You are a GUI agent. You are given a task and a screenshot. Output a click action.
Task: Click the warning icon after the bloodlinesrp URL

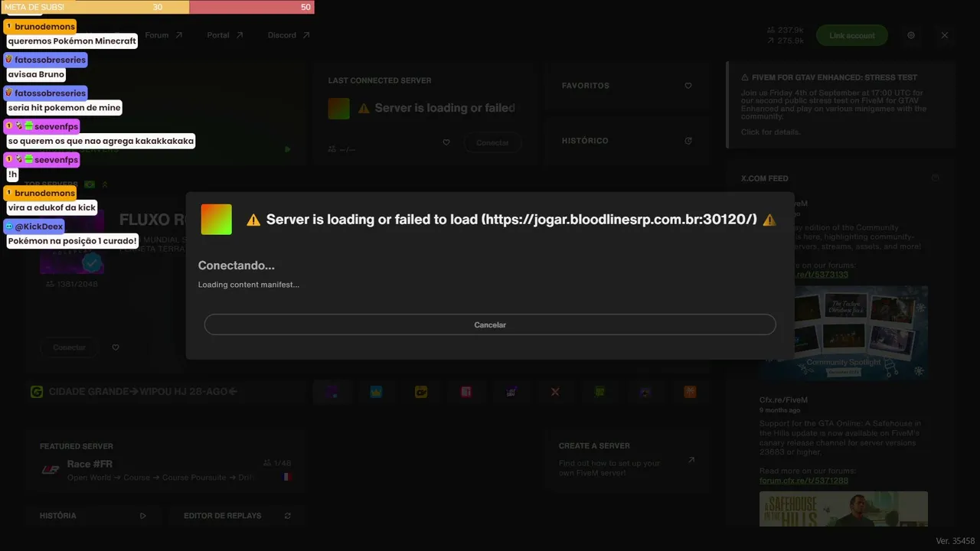tap(769, 220)
